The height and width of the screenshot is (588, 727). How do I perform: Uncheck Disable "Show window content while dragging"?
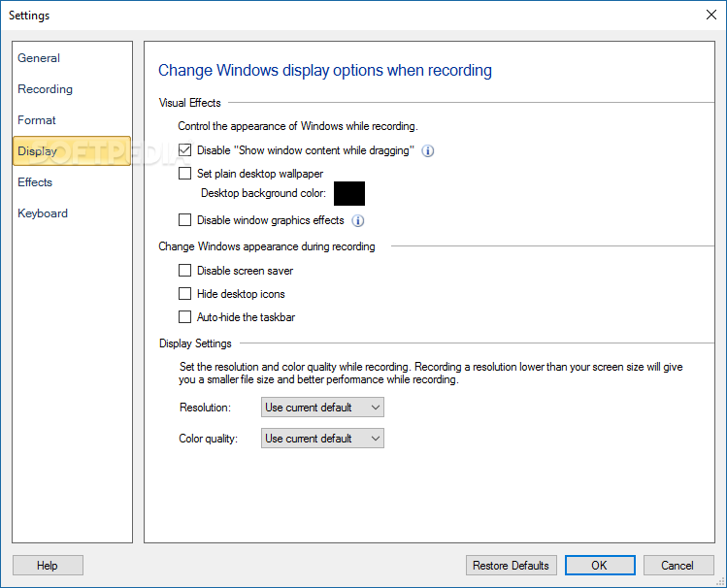click(185, 150)
